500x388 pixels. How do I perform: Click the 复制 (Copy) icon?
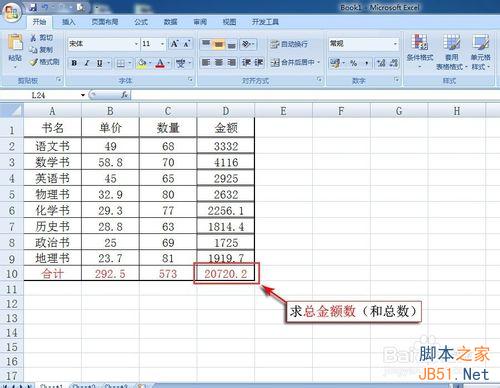[x=33, y=50]
